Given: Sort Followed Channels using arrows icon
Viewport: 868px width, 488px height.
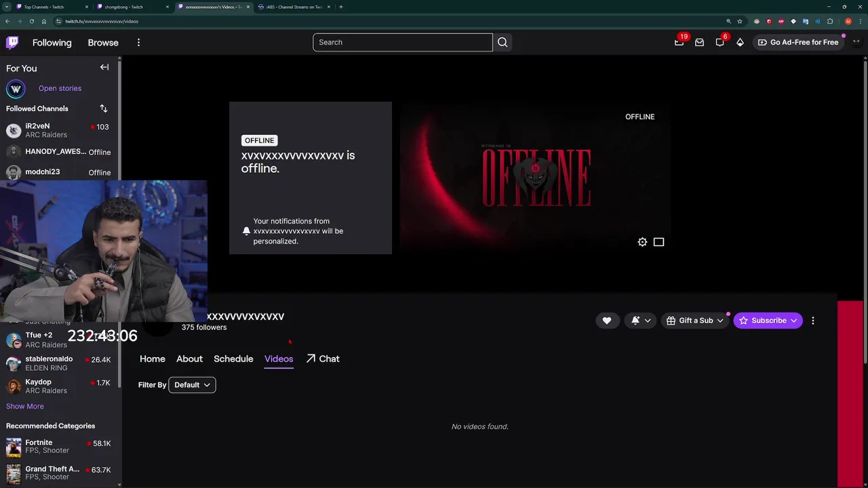Looking at the screenshot, I should pos(104,108).
